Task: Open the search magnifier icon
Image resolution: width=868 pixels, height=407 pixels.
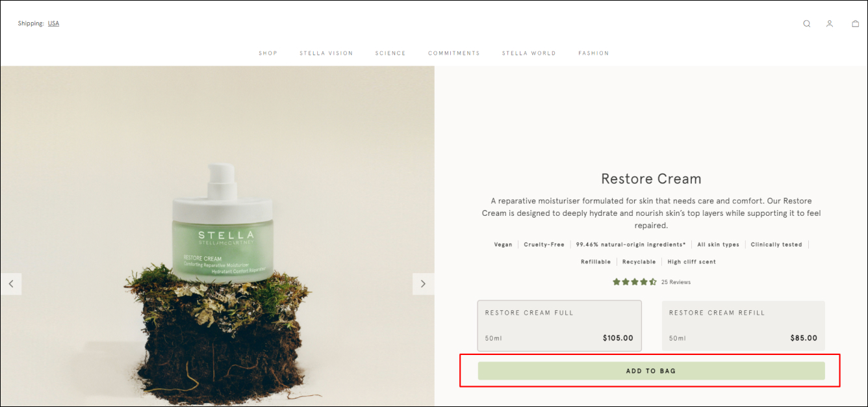Action: pos(806,24)
